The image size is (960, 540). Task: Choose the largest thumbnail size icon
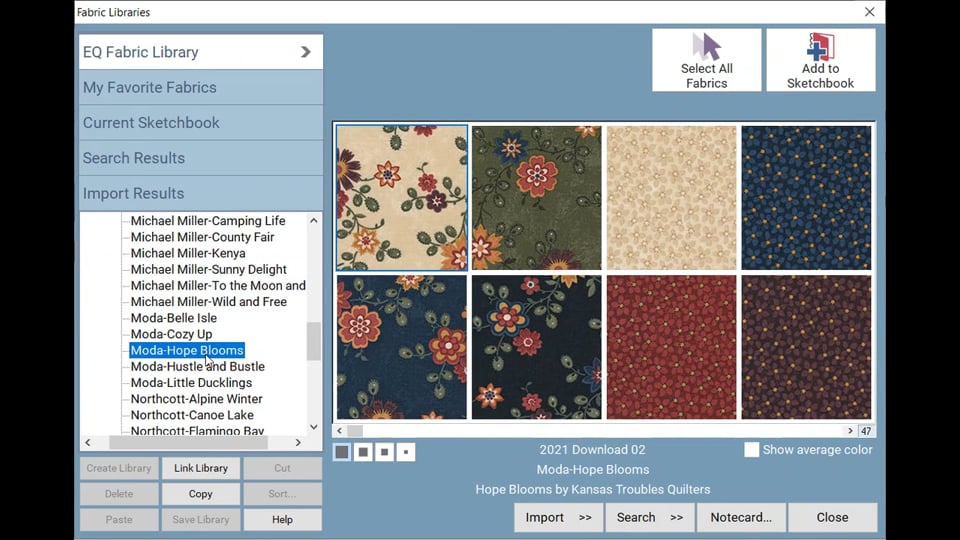pyautogui.click(x=342, y=452)
